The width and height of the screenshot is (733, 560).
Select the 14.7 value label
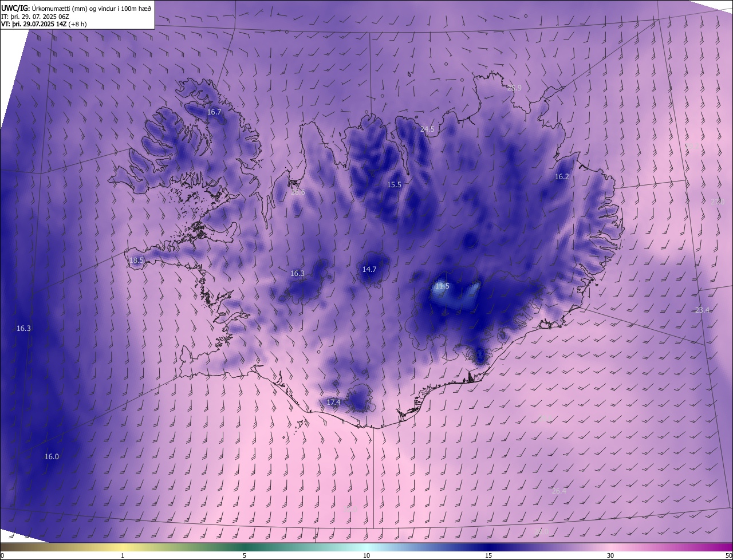[x=369, y=269]
